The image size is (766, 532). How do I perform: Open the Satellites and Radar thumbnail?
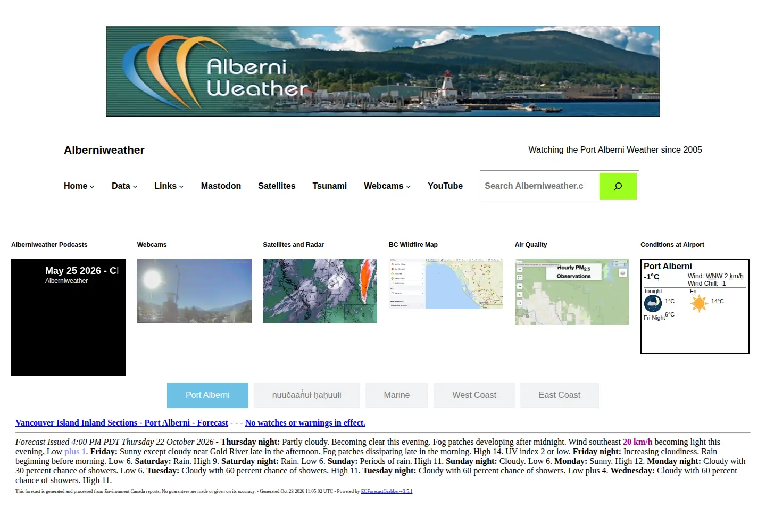pyautogui.click(x=320, y=290)
